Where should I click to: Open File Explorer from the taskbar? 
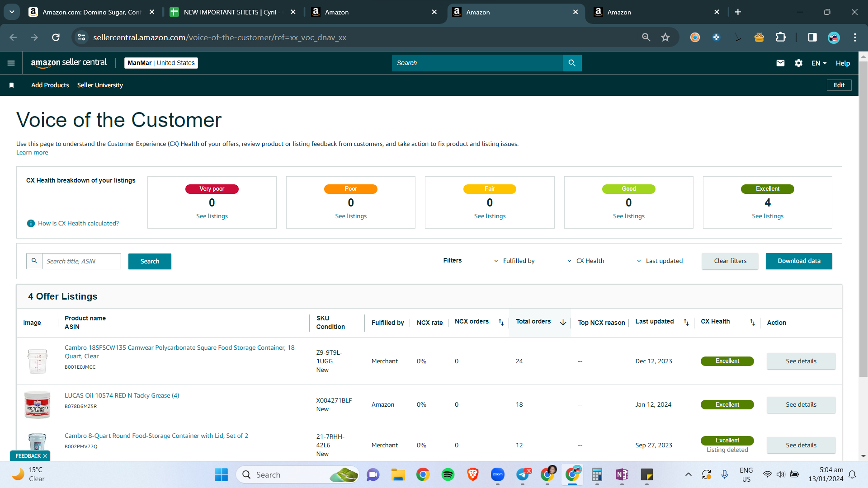(398, 474)
